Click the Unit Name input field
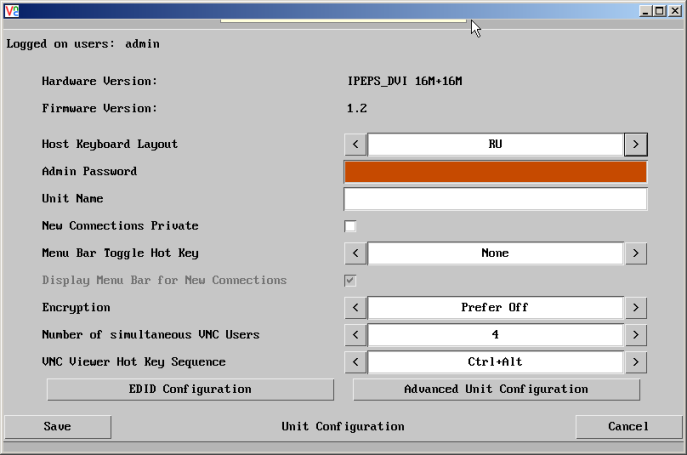This screenshot has height=455, width=687. pos(496,199)
